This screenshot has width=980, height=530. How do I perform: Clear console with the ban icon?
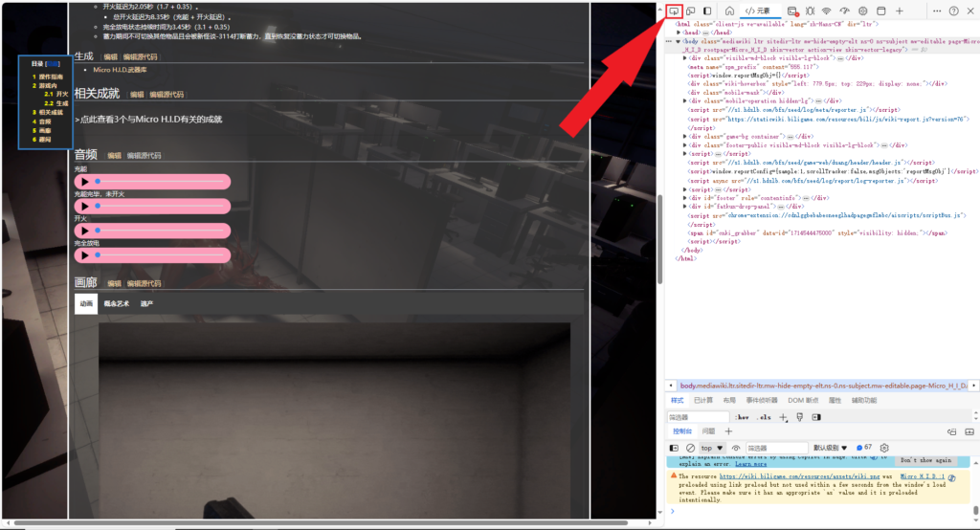coord(690,448)
